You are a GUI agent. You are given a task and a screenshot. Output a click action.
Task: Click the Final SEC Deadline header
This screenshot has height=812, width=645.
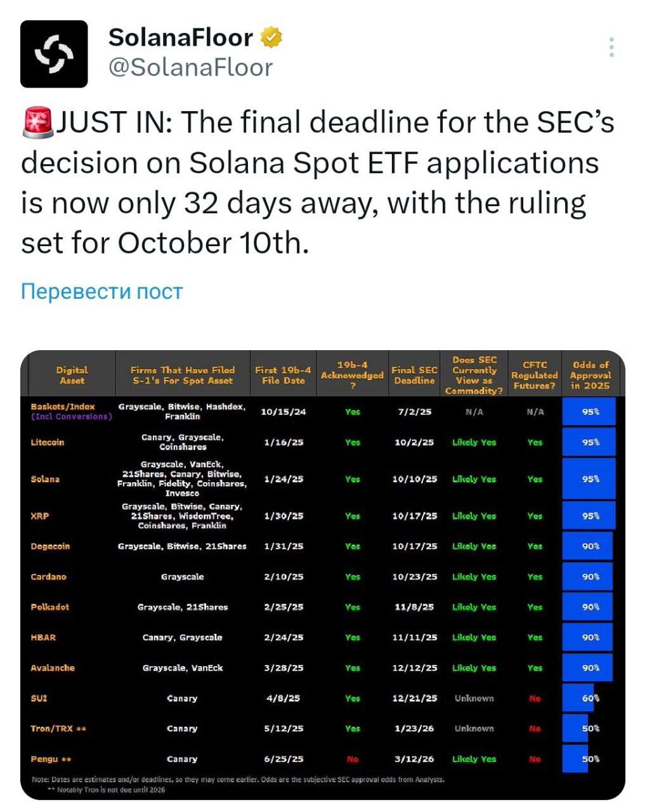pos(414,375)
